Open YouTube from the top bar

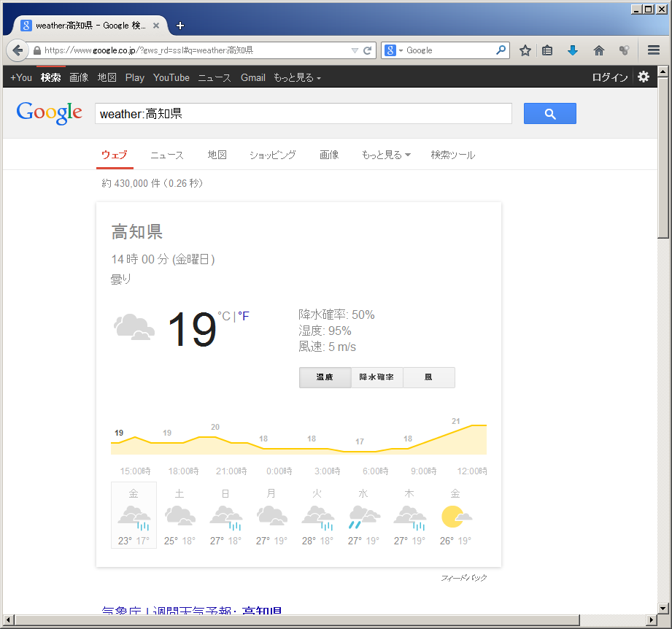(x=171, y=77)
